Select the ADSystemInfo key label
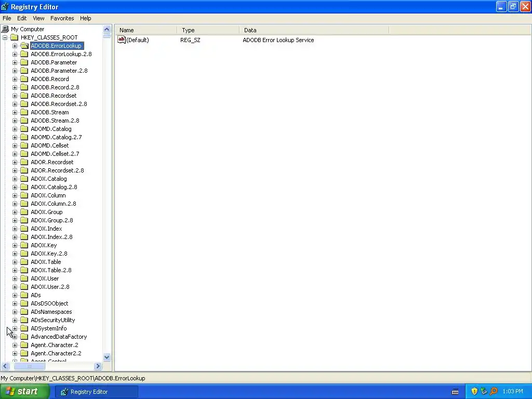The width and height of the screenshot is (532, 399). coord(48,328)
